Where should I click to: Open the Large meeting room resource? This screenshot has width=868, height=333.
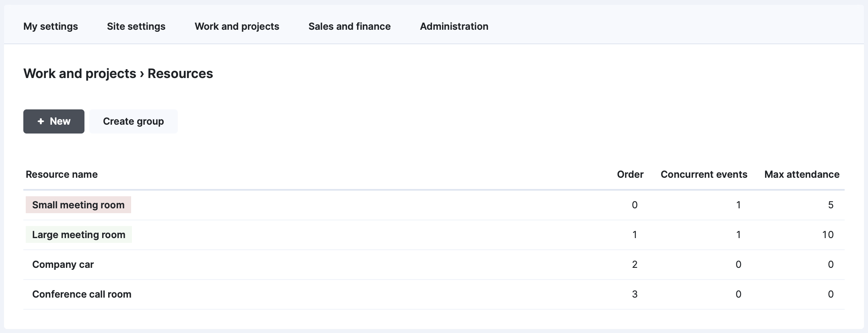pyautogui.click(x=79, y=234)
